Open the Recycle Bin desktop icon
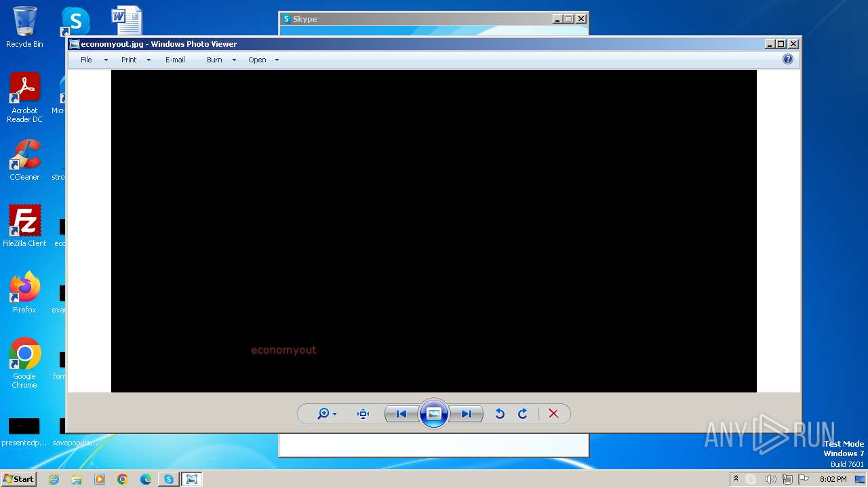 pyautogui.click(x=24, y=27)
